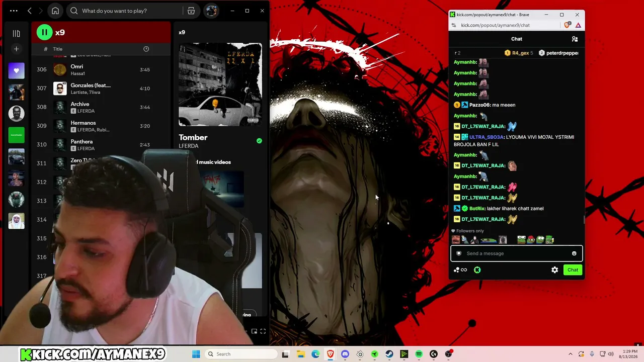Open the emoji picker in chat input
This screenshot has height=362, width=644.
click(574, 253)
